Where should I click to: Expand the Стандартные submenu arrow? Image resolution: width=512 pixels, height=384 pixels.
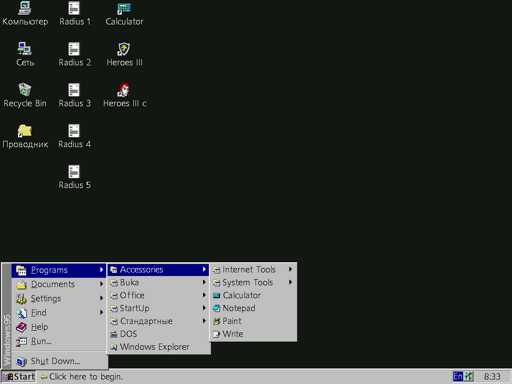tap(204, 321)
